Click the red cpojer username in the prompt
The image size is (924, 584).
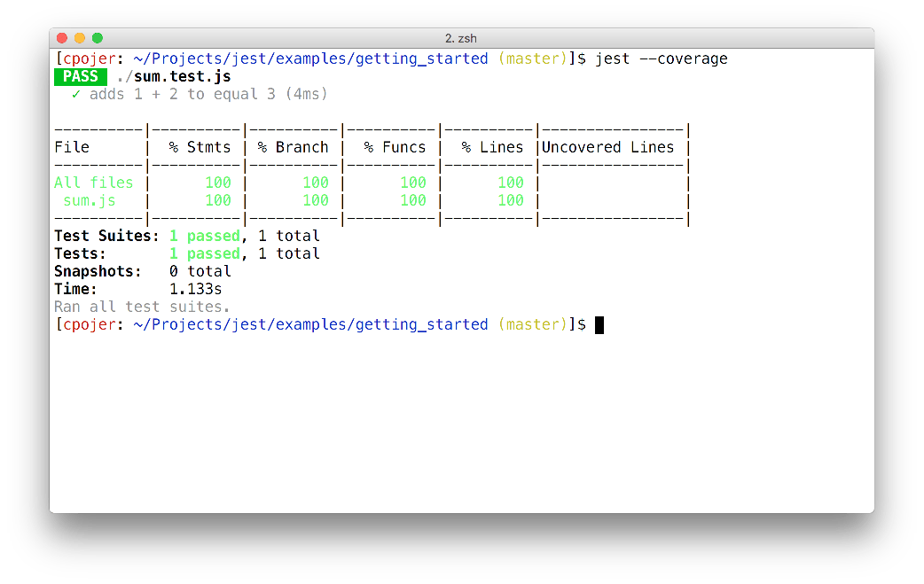(x=90, y=58)
